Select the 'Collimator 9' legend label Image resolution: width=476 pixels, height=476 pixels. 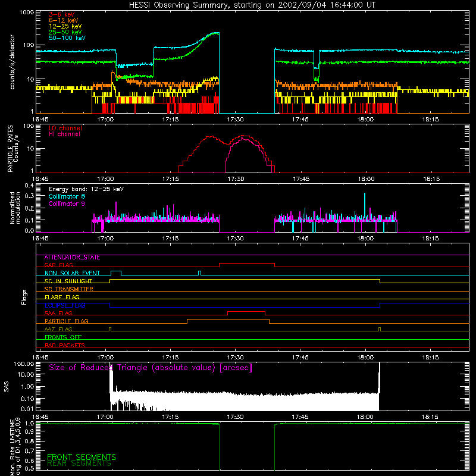coord(67,203)
